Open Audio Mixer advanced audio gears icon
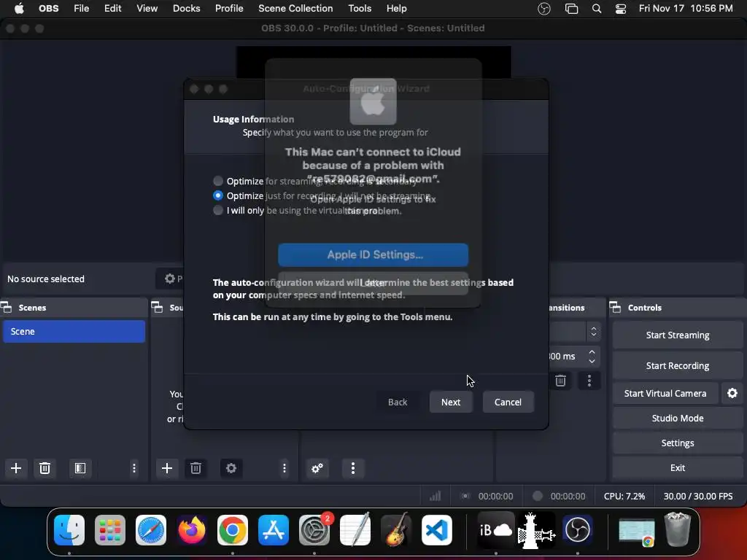Image resolution: width=747 pixels, height=560 pixels. tap(317, 468)
